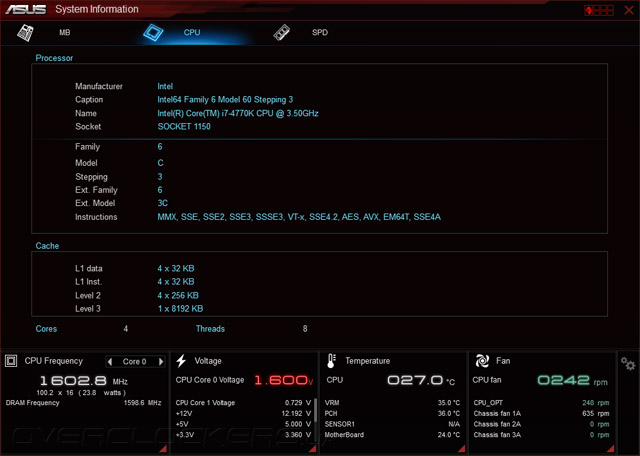The width and height of the screenshot is (640, 456).
Task: Click the Stepping 3 value
Action: pos(160,177)
